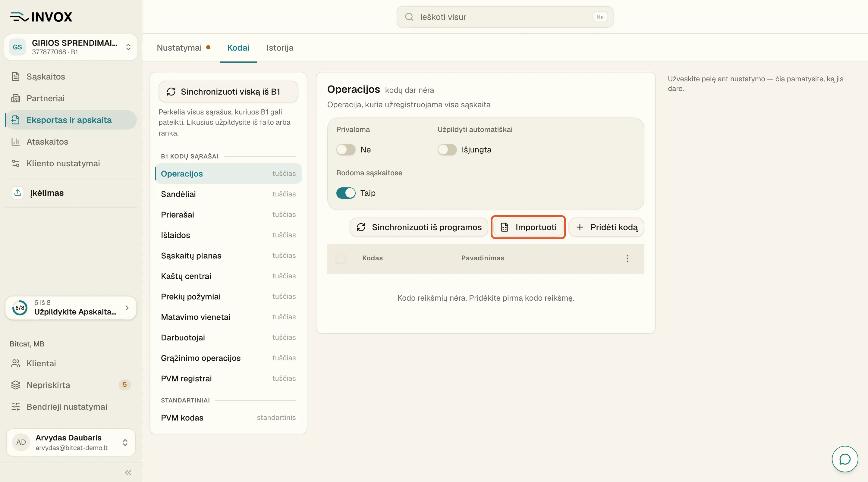This screenshot has height=482, width=868.
Task: Open Partneriai building icon in sidebar
Action: click(15, 98)
